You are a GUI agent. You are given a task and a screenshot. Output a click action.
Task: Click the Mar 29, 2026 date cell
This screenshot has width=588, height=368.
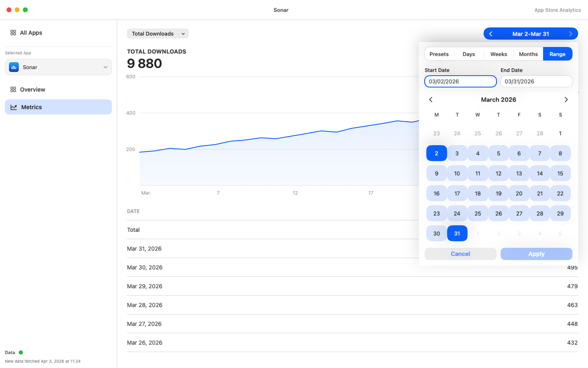(x=145, y=286)
